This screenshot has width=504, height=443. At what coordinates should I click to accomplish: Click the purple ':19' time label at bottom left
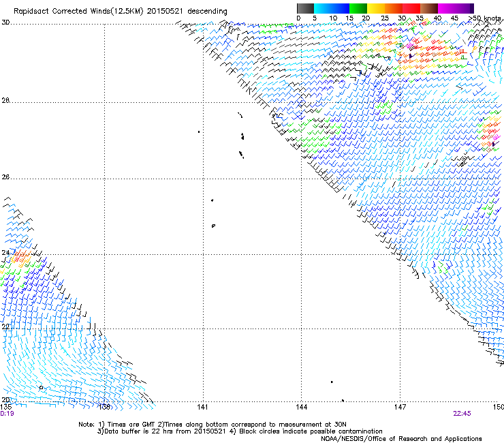coord(7,414)
